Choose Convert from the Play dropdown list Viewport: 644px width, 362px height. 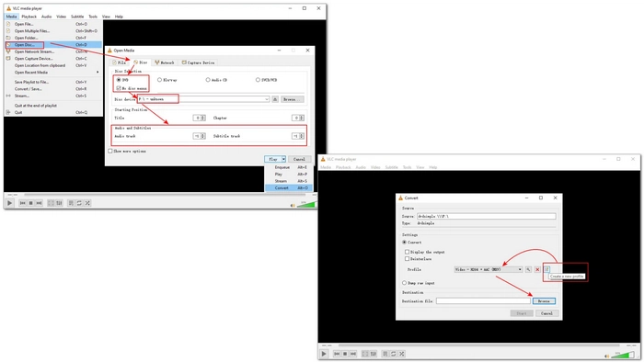289,187
